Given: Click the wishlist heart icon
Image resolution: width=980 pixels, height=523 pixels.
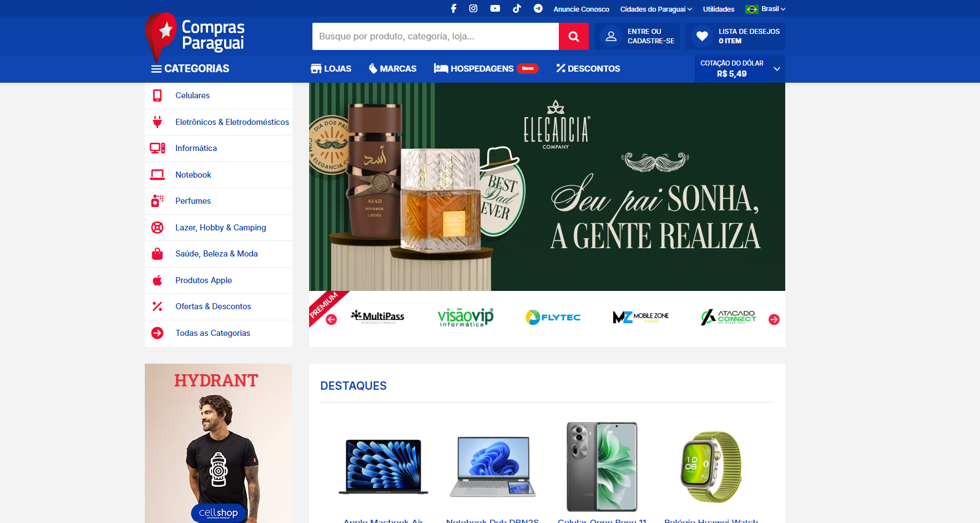Looking at the screenshot, I should click(702, 36).
